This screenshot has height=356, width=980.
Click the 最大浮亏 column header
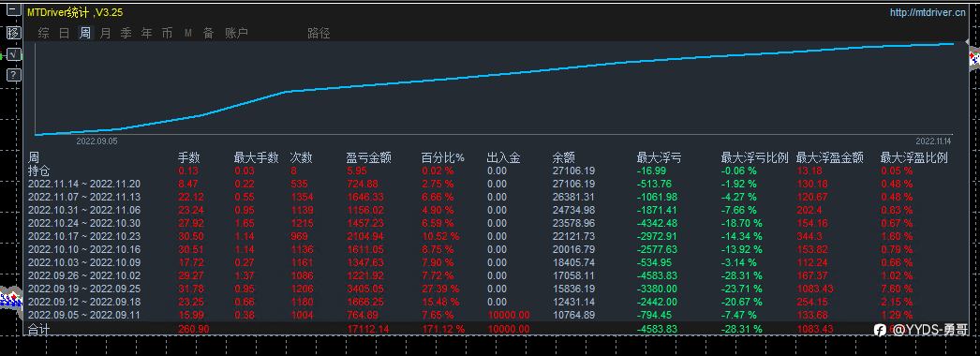659,158
